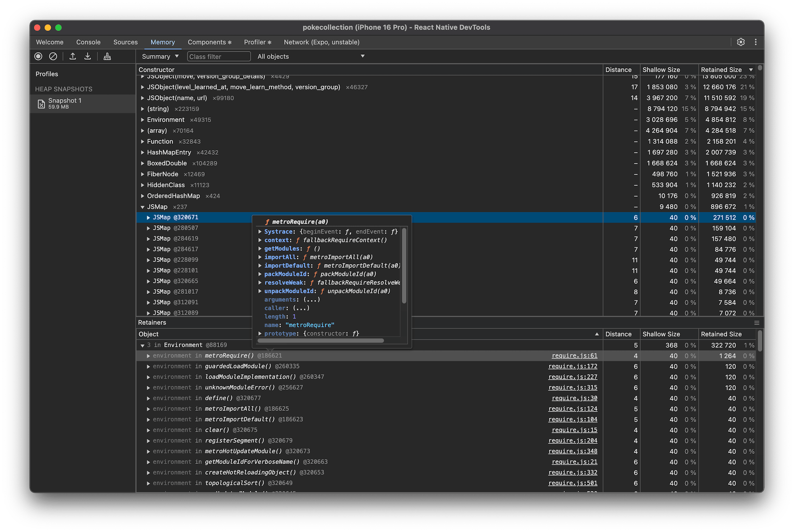Open the Summary view dropdown

160,56
